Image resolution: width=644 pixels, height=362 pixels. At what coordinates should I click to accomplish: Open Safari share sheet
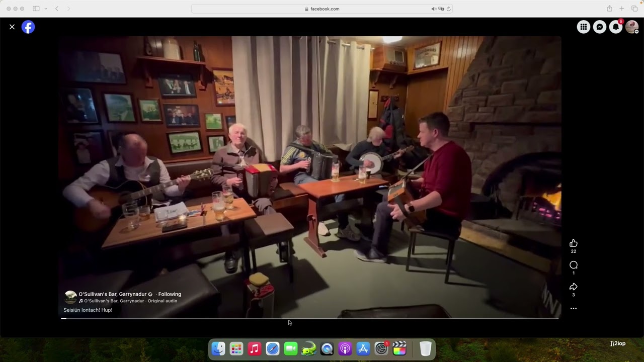[609, 9]
